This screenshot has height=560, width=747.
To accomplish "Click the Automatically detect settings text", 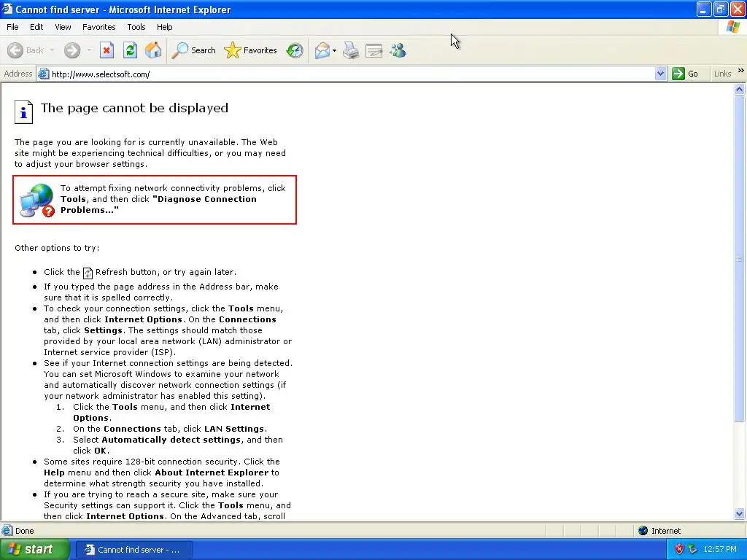I will click(x=171, y=440).
